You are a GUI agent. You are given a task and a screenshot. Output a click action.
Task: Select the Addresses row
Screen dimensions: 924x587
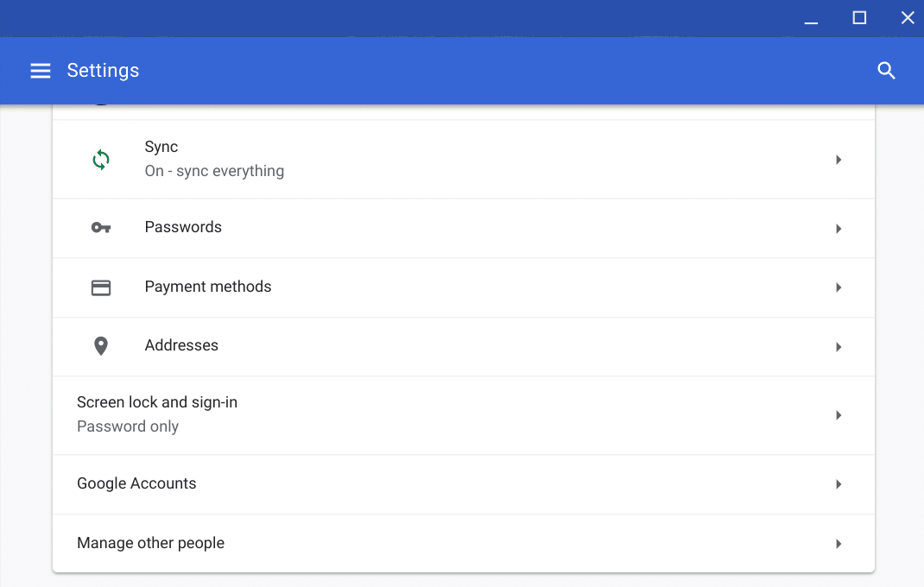[x=464, y=346]
